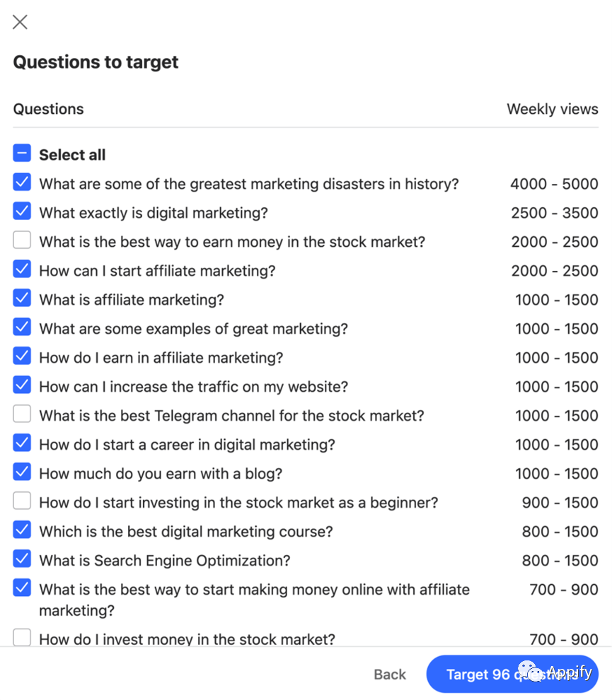Screen dimensions: 612x700
Task: Uncheck increase the traffic on my website question
Action: pos(22,385)
